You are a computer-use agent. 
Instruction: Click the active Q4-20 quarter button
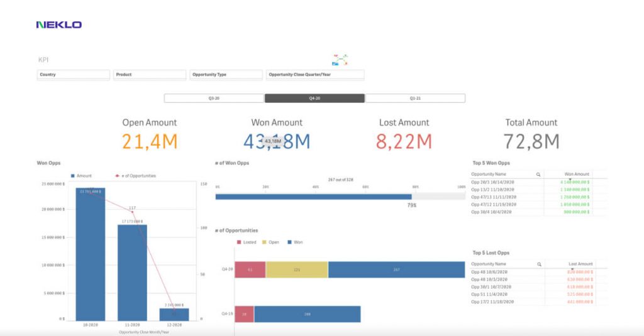314,99
